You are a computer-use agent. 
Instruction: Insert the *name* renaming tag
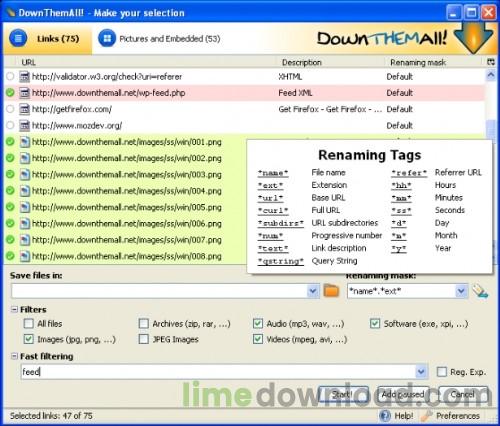[273, 173]
